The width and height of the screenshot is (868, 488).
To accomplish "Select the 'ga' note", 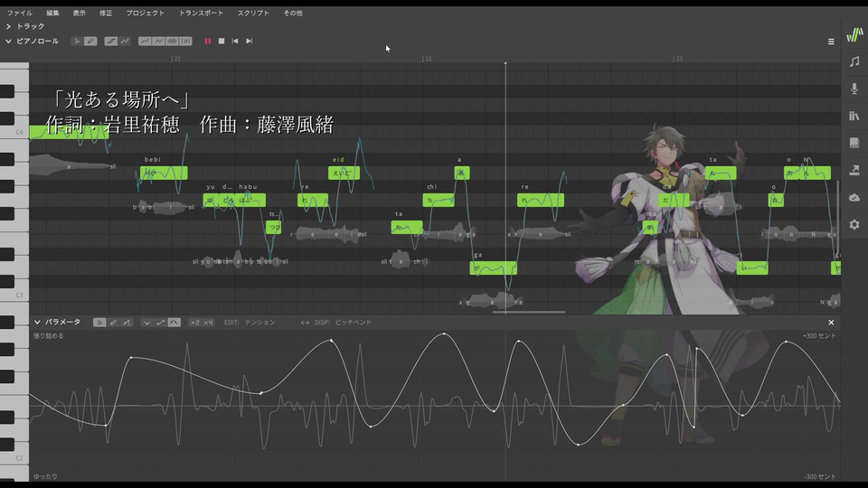I will [494, 267].
